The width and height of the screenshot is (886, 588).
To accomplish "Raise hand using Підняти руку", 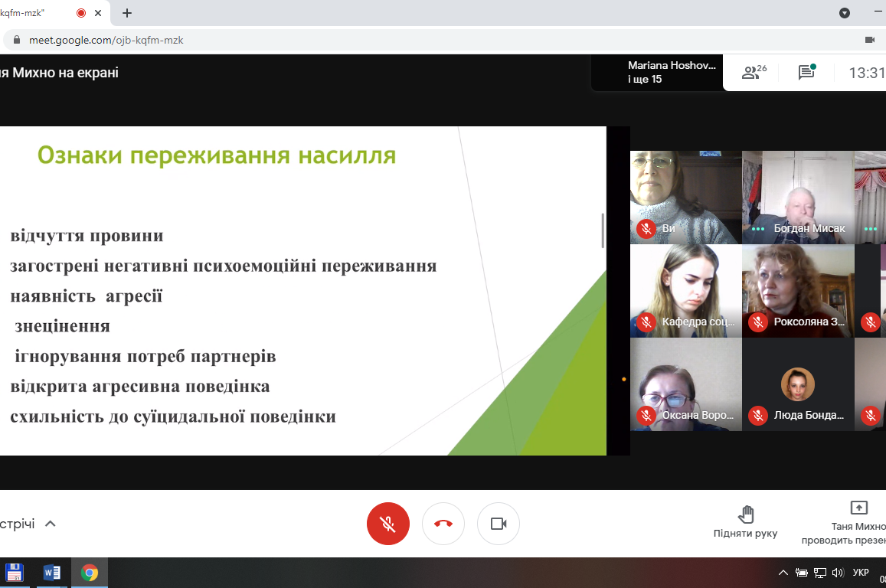I will click(745, 522).
